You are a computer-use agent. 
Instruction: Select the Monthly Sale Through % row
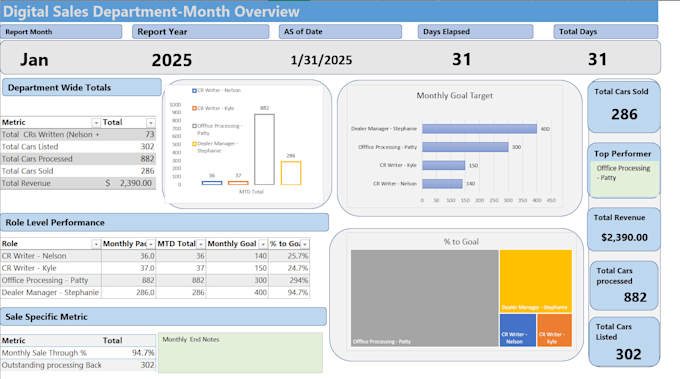point(78,353)
